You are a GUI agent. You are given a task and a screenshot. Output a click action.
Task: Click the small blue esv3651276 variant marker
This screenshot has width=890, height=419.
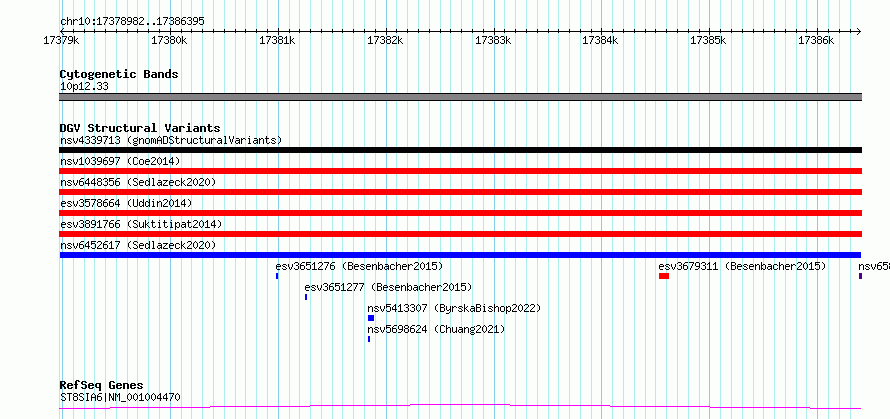[x=277, y=276]
